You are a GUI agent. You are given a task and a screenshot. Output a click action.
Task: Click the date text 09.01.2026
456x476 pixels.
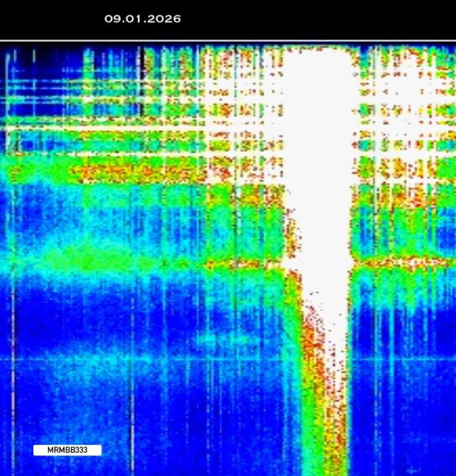[x=143, y=19]
